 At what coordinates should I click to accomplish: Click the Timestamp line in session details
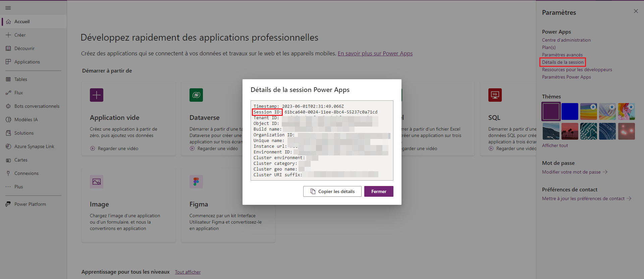299,106
